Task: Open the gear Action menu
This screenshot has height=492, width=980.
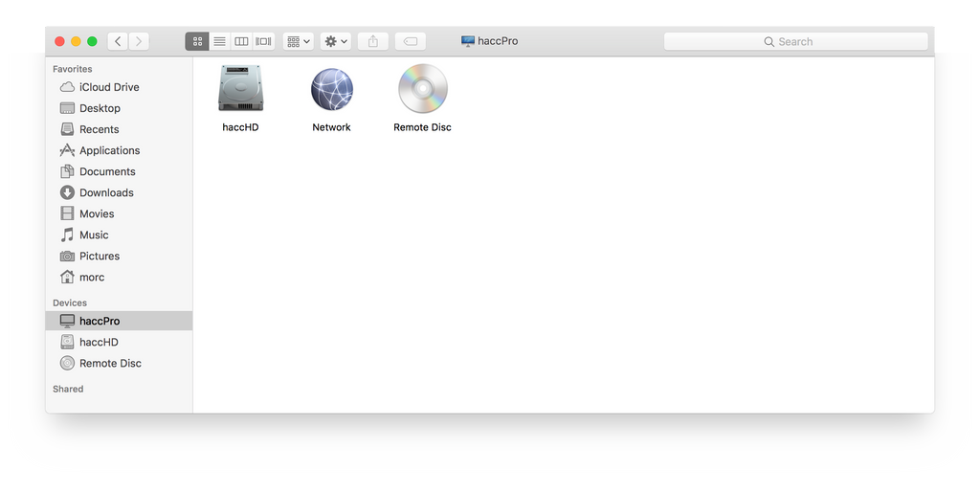Action: tap(336, 41)
